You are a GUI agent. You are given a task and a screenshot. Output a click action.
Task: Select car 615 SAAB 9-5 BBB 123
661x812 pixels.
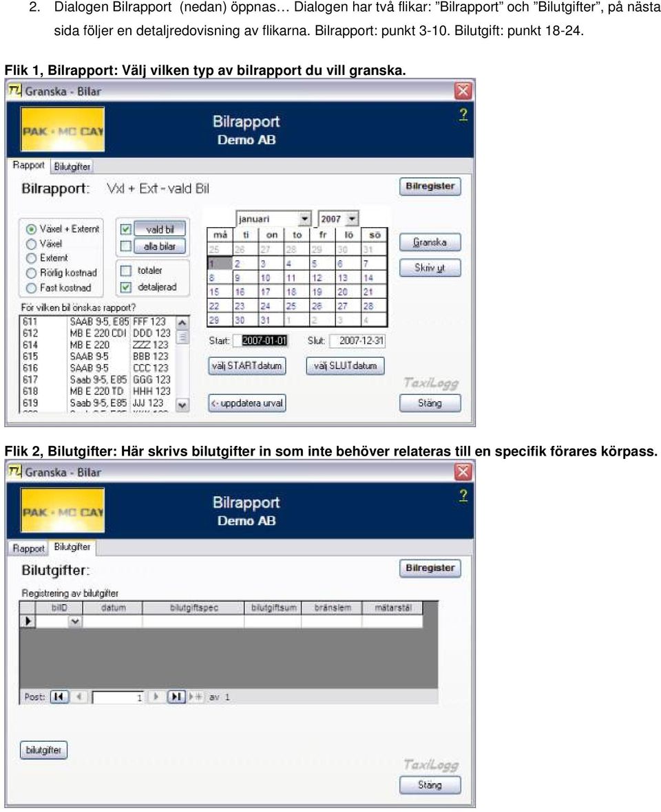[97, 356]
